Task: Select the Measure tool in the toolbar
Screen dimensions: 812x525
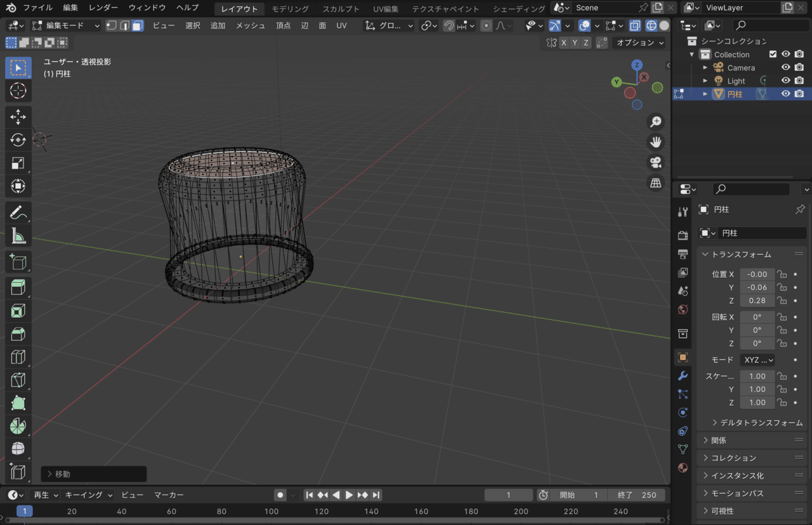Action: tap(18, 236)
